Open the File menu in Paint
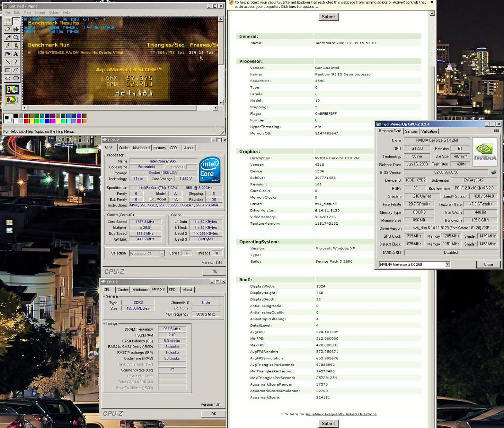Viewport: 504px width, 428px height. [7, 12]
